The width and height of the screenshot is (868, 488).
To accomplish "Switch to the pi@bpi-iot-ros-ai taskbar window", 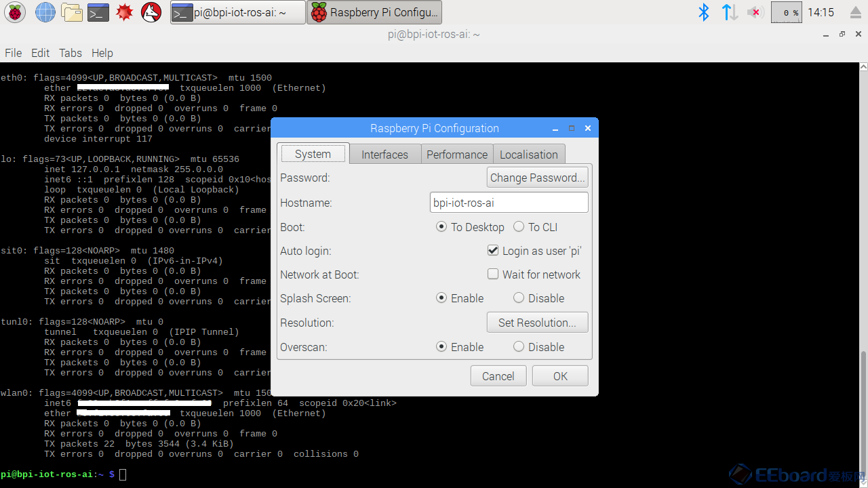I will click(x=238, y=12).
